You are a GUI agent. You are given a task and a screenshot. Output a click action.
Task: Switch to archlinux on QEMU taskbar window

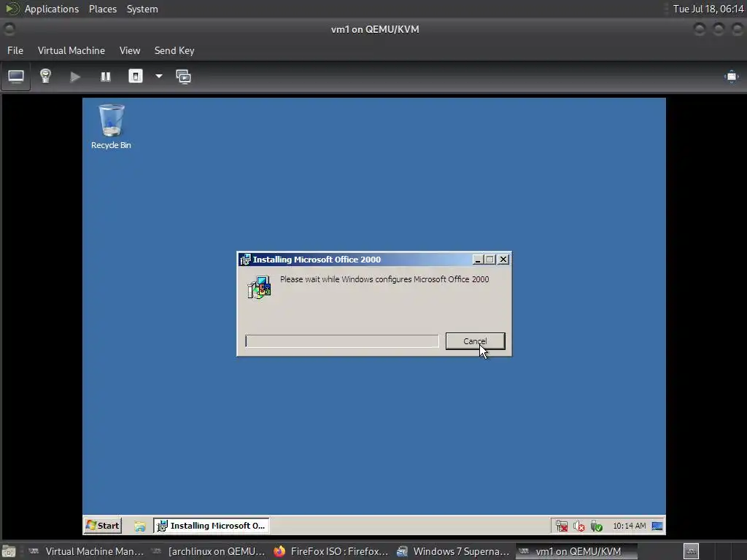tap(208, 551)
